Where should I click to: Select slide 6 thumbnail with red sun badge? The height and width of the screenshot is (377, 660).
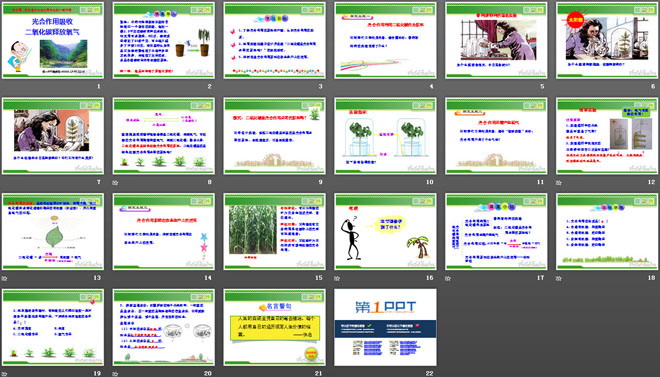coord(607,40)
